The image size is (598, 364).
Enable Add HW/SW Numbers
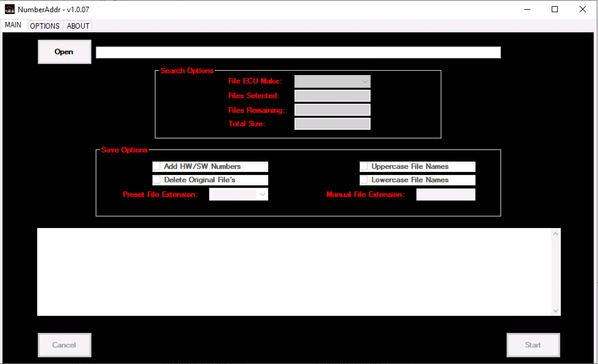(157, 166)
